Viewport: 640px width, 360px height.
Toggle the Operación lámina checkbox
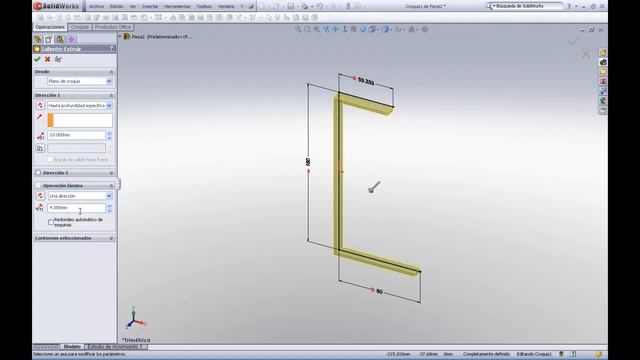38,185
